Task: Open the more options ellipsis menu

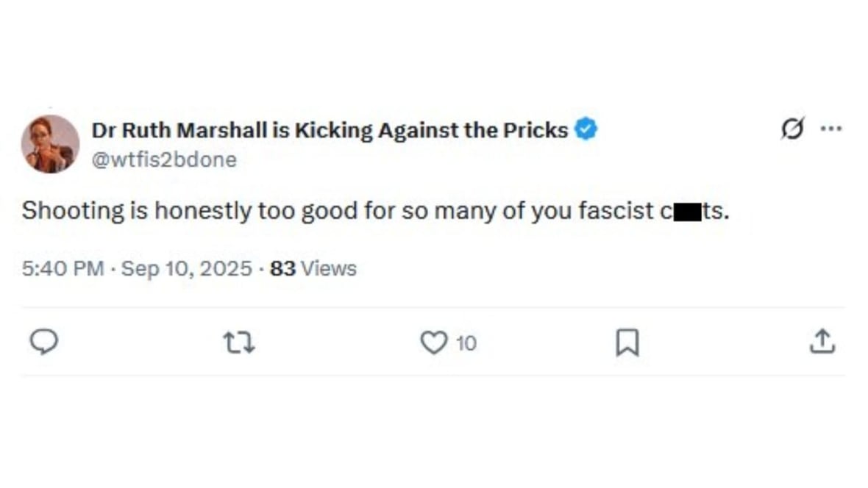Action: (832, 127)
